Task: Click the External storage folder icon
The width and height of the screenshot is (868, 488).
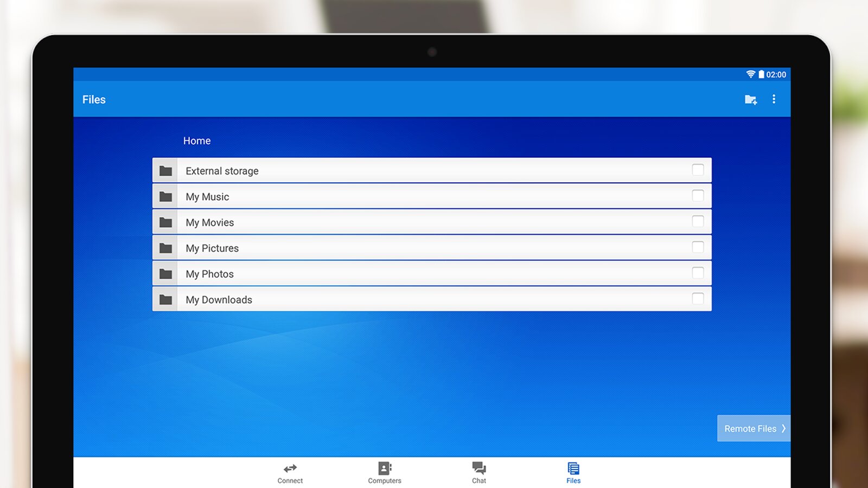Action: [x=165, y=171]
